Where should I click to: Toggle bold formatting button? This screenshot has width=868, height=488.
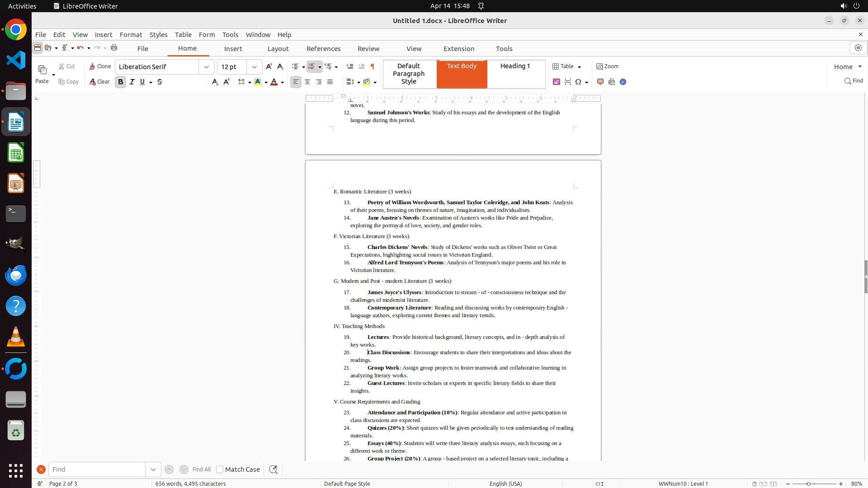(x=120, y=82)
